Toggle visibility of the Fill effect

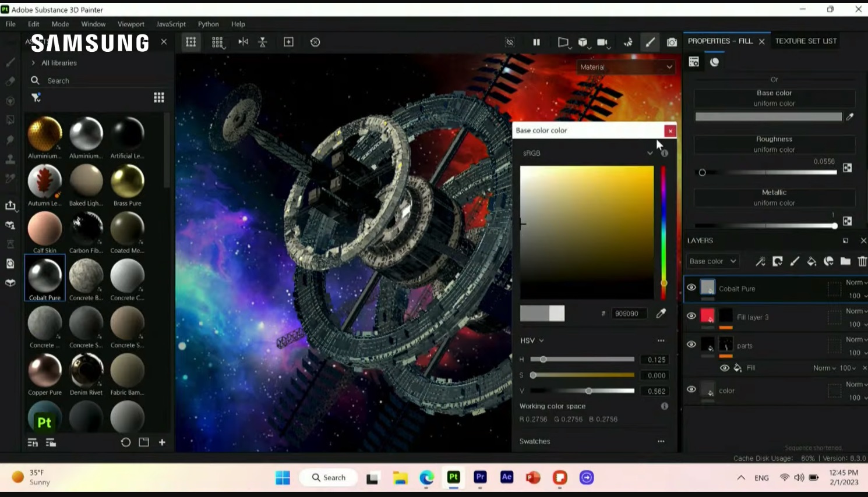[725, 368]
